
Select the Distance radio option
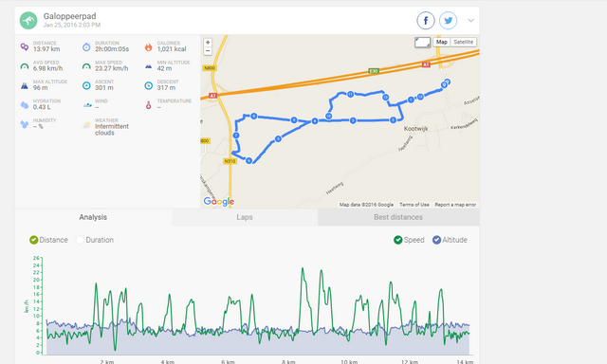point(34,240)
